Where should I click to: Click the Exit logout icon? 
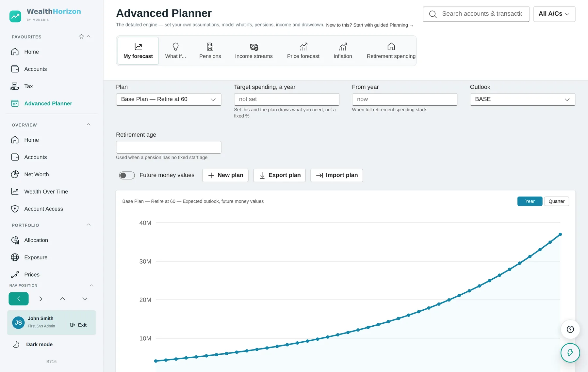point(73,325)
